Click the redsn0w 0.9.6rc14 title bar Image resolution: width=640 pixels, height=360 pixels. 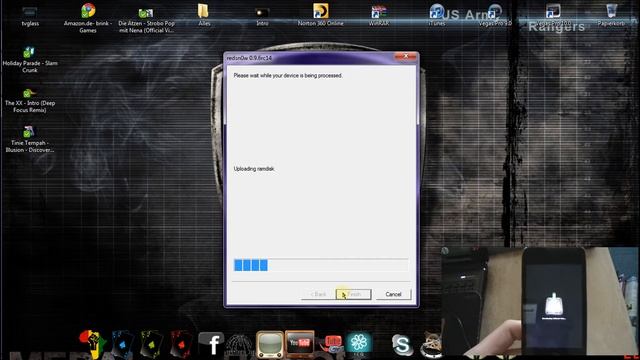(310, 58)
